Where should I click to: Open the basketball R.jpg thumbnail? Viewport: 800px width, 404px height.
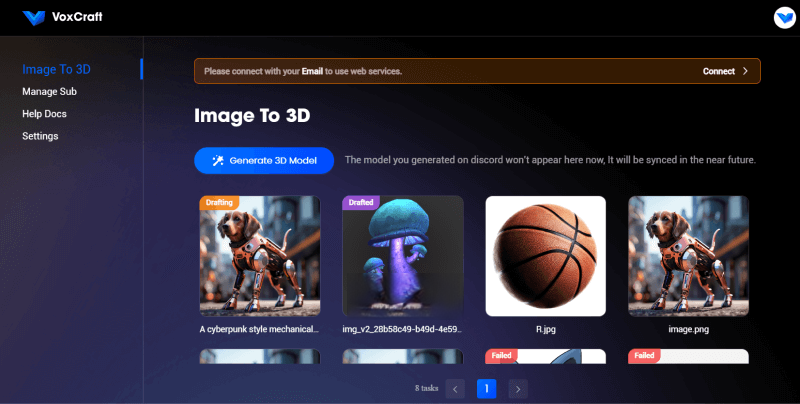(x=545, y=256)
